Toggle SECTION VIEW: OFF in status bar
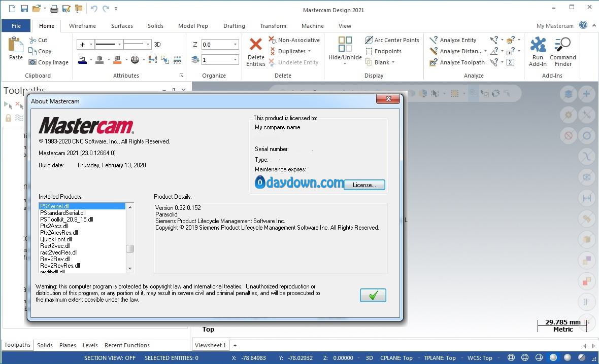The height and width of the screenshot is (364, 599). (x=110, y=358)
